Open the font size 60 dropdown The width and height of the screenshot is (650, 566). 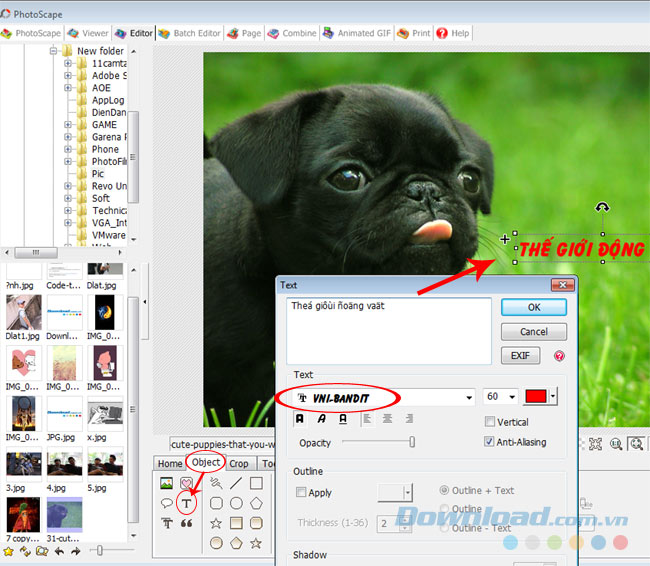513,397
